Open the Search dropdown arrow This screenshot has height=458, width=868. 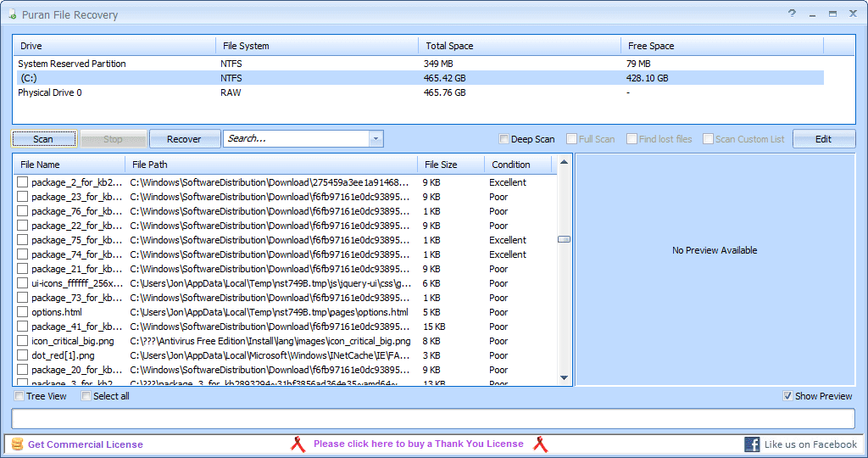coord(376,139)
